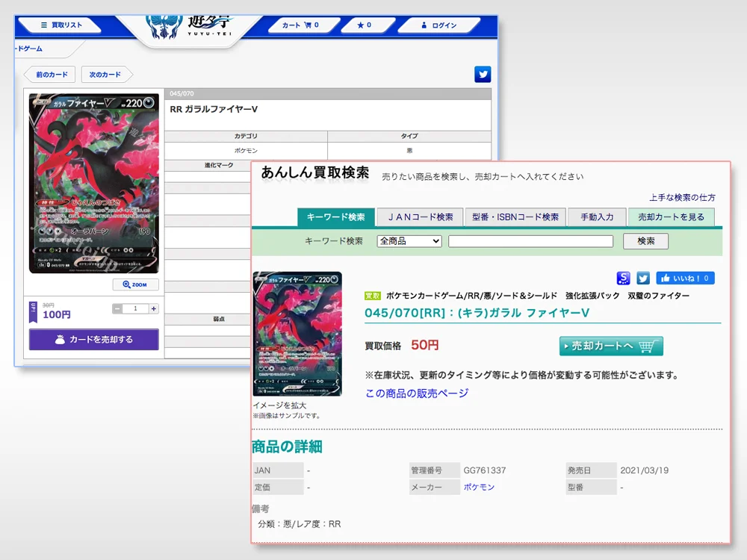Select the JANコード検索 tab
The height and width of the screenshot is (560, 747).
[x=420, y=217]
